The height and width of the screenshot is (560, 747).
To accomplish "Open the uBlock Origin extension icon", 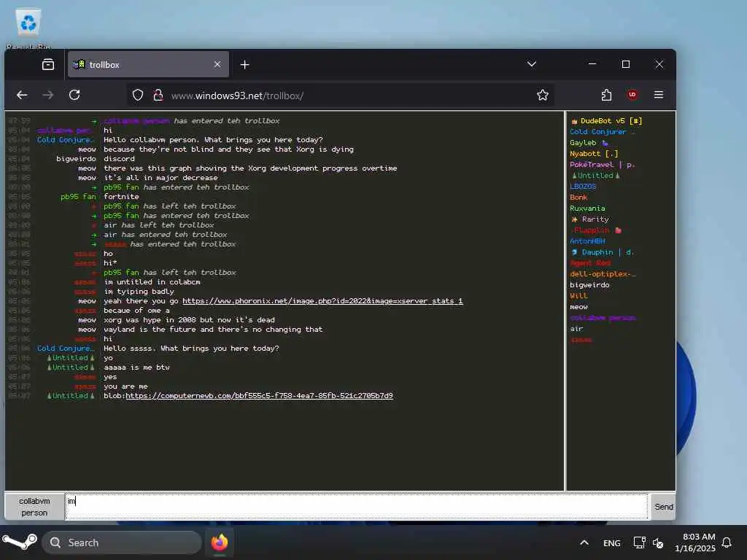I will click(632, 95).
